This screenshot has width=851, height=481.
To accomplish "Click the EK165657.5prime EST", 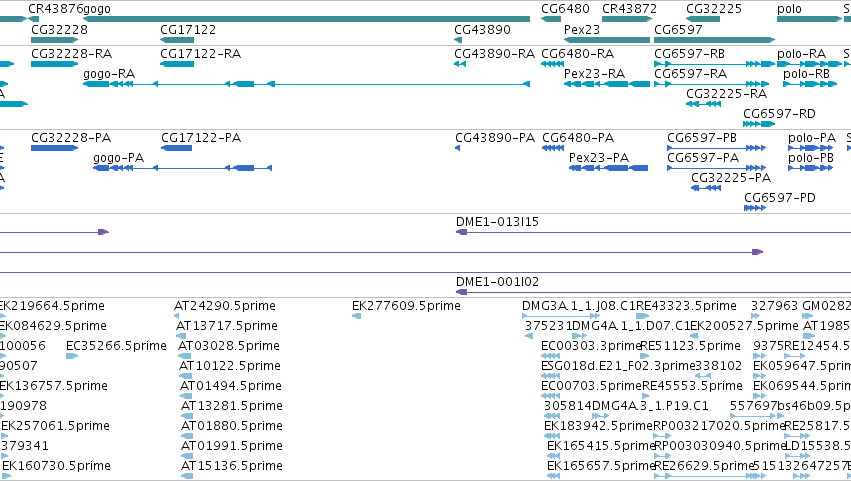I will (x=554, y=477).
